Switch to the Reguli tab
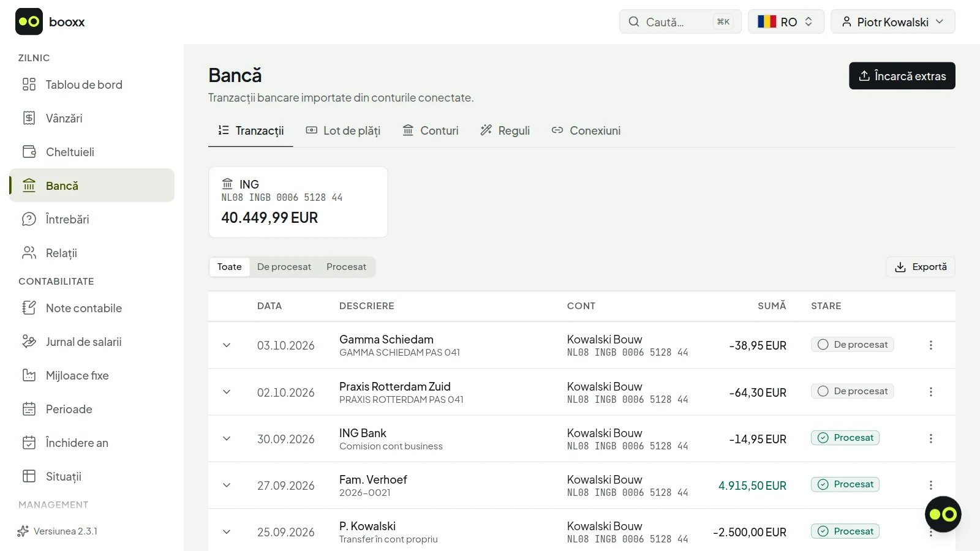Viewport: 980px width, 551px height. click(505, 130)
